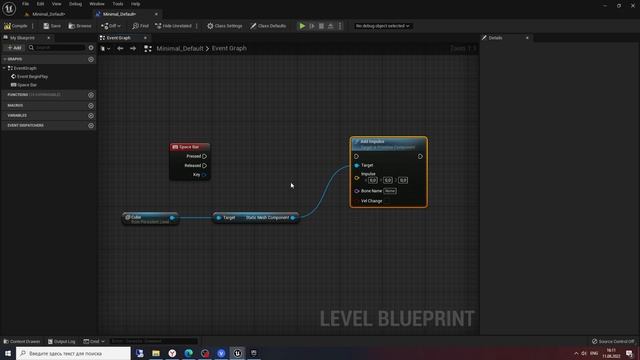
Task: Click the Add Impulse input execution pin
Action: (x=356, y=156)
